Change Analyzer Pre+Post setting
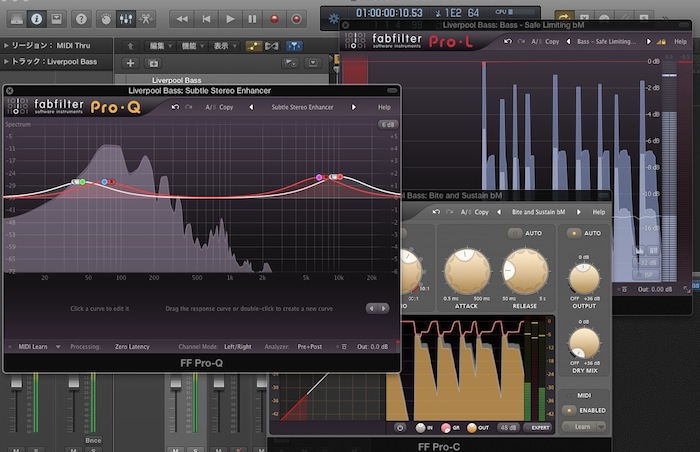The height and width of the screenshot is (452, 700). (309, 347)
